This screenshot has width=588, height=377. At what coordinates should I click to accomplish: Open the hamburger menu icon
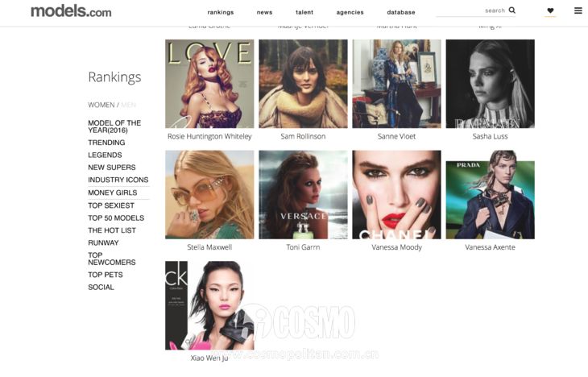[x=578, y=10]
